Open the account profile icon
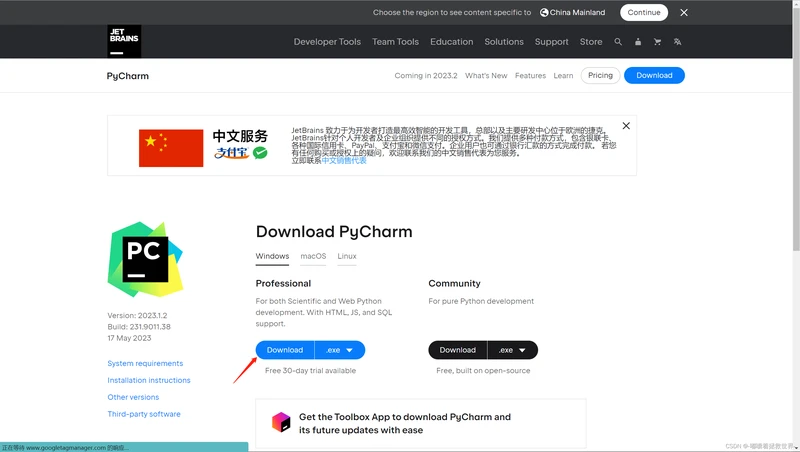This screenshot has height=452, width=800. point(638,42)
